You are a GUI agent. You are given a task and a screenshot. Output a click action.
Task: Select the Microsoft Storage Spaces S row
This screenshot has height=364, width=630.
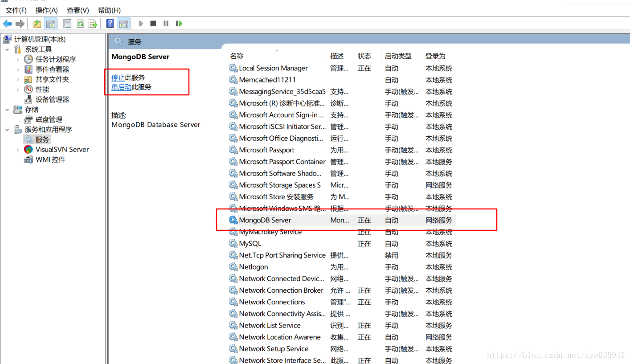coord(341,185)
